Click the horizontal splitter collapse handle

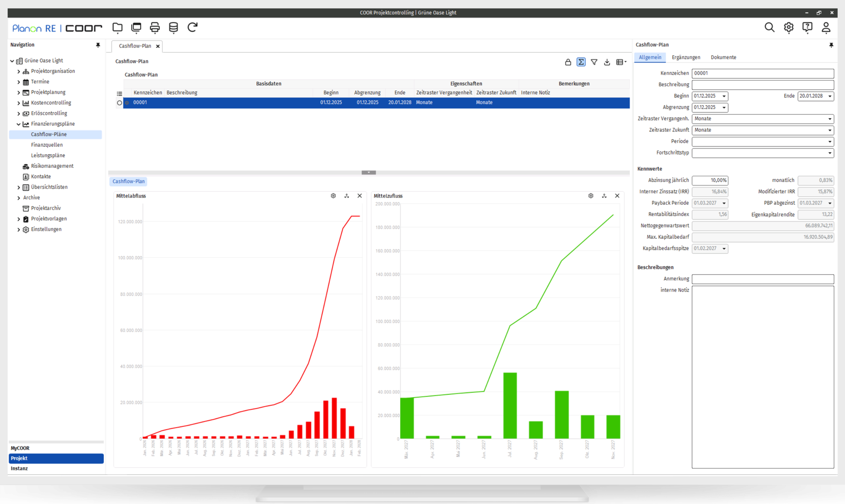pos(368,173)
